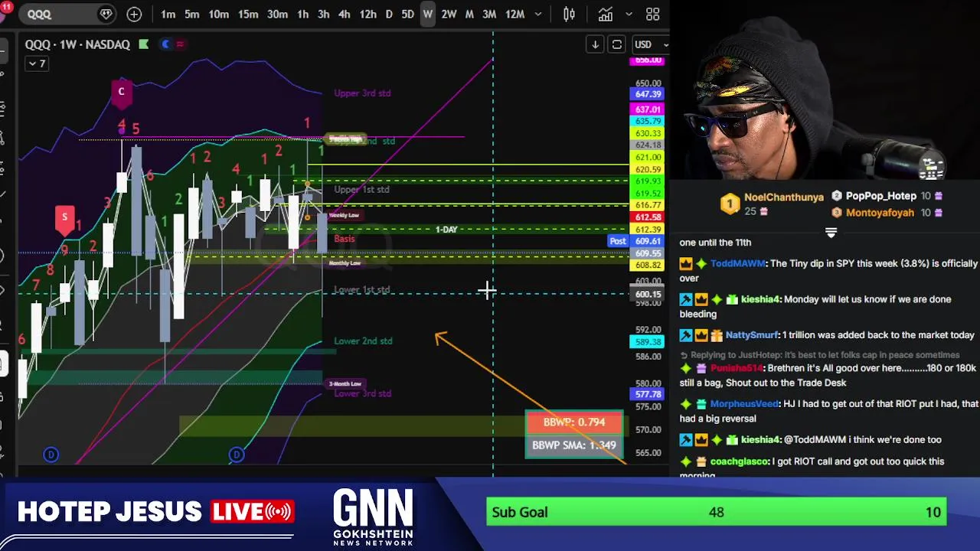Click the red LIVE badge in banner
This screenshot has height=551, width=980.
(x=252, y=511)
